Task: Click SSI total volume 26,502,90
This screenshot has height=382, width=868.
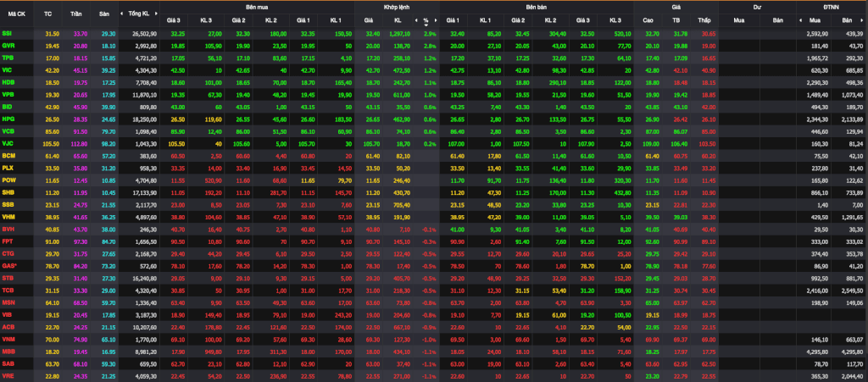Action: coord(144,34)
